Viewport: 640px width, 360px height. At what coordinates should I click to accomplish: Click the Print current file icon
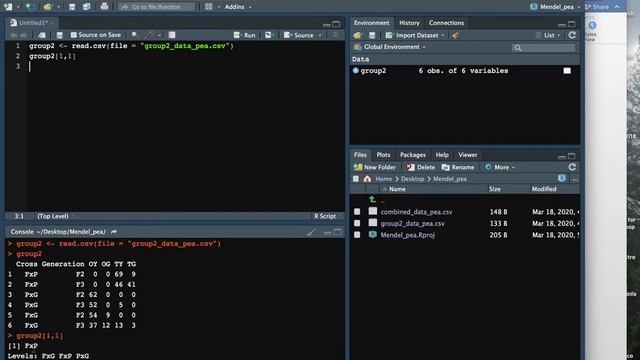104,7
